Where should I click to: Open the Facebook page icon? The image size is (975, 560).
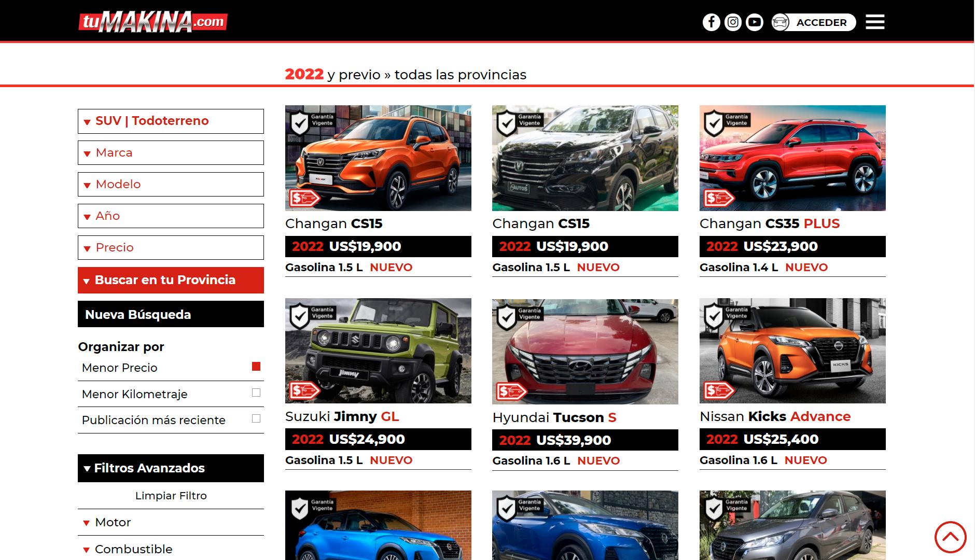(x=711, y=22)
